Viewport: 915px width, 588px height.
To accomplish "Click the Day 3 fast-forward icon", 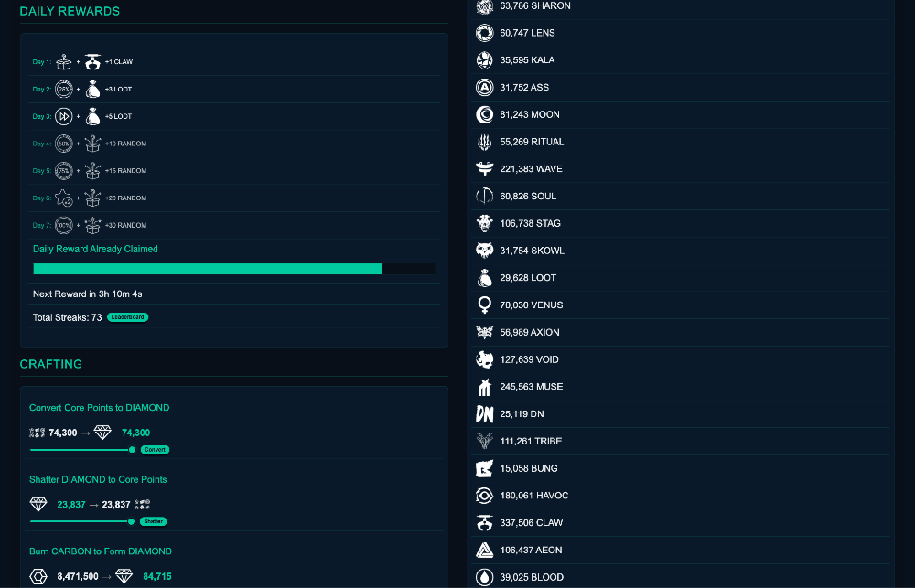I will tap(64, 117).
